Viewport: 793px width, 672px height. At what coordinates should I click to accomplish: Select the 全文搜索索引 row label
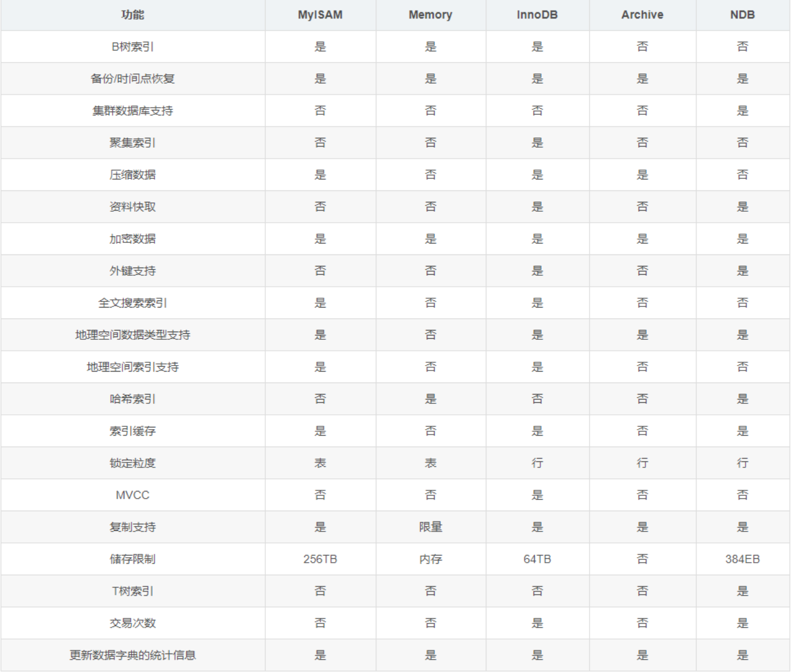click(132, 303)
